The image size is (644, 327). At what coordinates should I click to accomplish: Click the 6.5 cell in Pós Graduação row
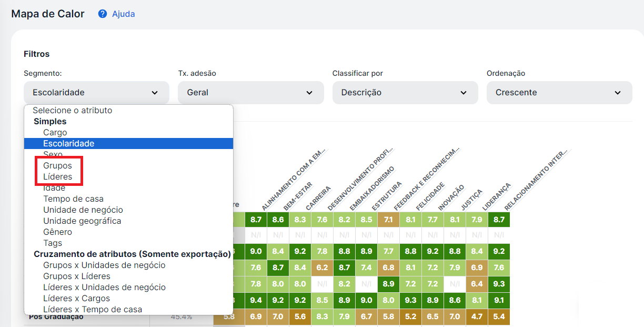click(x=432, y=316)
